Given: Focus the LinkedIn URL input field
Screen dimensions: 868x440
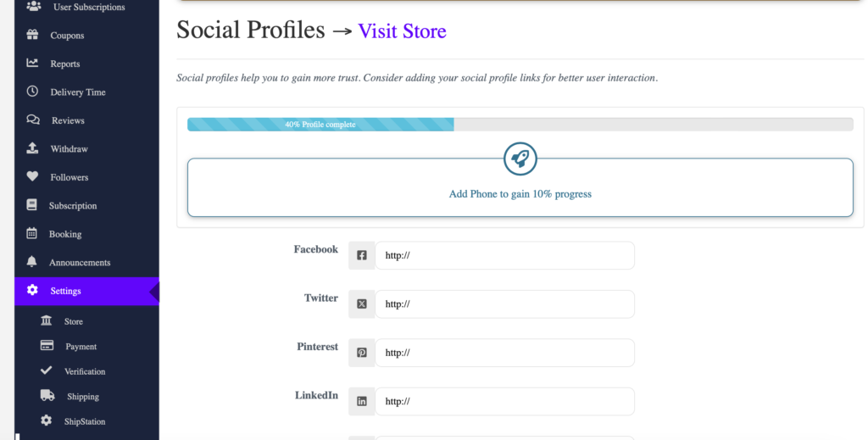Looking at the screenshot, I should pyautogui.click(x=504, y=401).
